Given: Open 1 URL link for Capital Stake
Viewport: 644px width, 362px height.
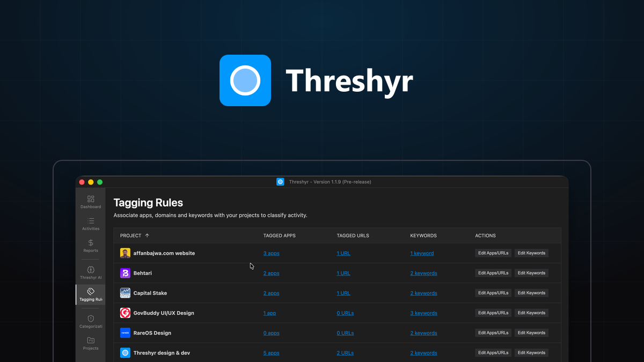Looking at the screenshot, I should click(x=343, y=293).
